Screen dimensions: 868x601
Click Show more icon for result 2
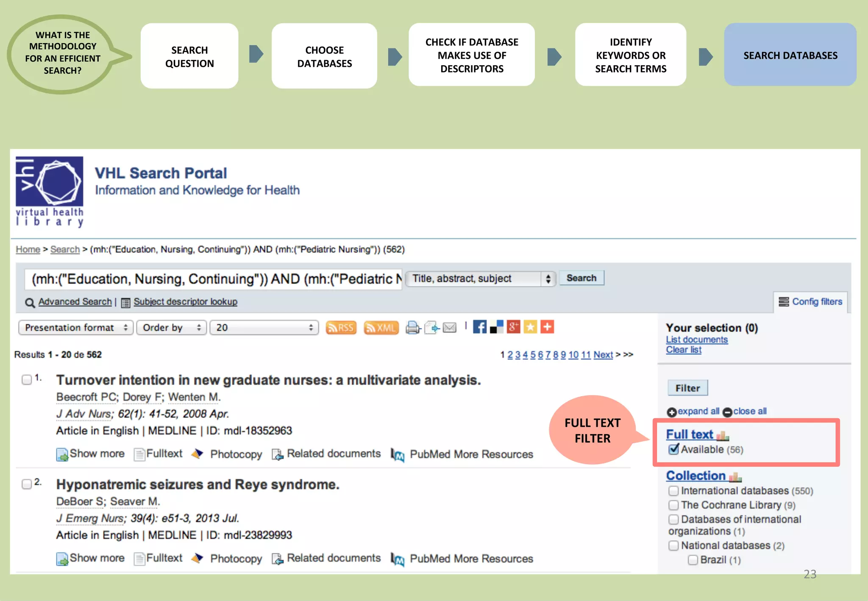tap(62, 559)
